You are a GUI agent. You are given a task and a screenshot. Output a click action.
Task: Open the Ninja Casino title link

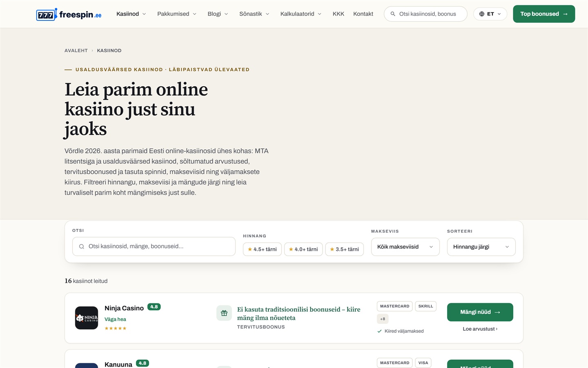[x=124, y=308]
